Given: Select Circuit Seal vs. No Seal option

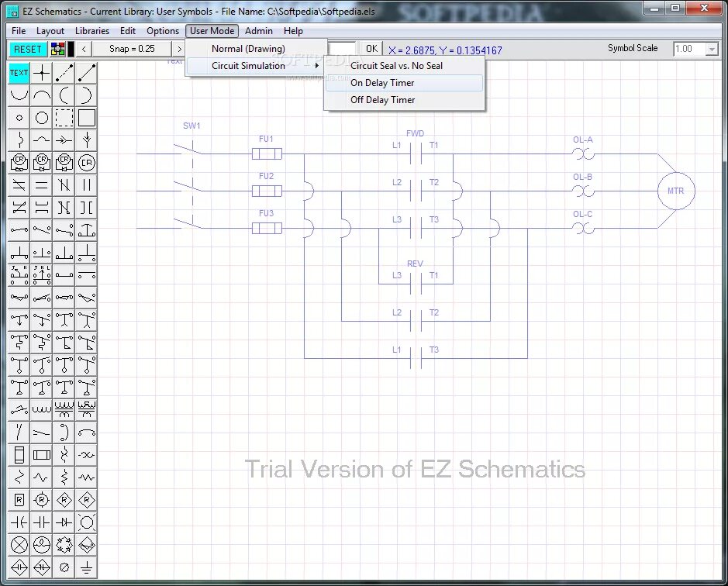Looking at the screenshot, I should point(398,66).
